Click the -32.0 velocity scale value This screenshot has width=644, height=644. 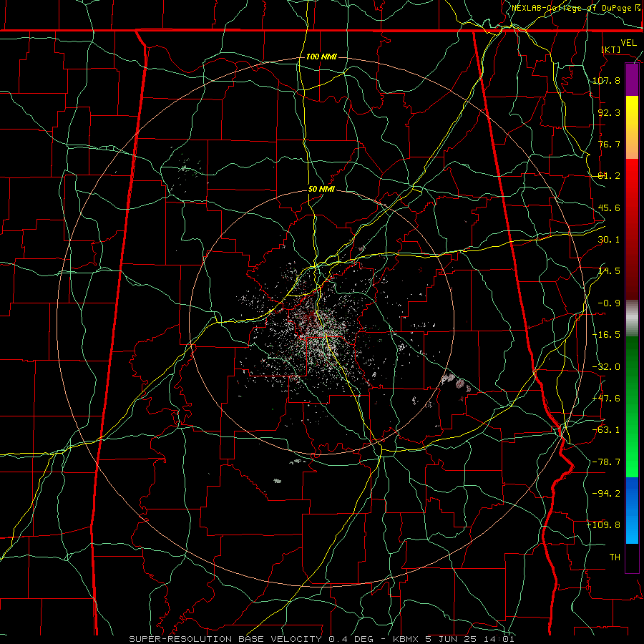pos(606,367)
